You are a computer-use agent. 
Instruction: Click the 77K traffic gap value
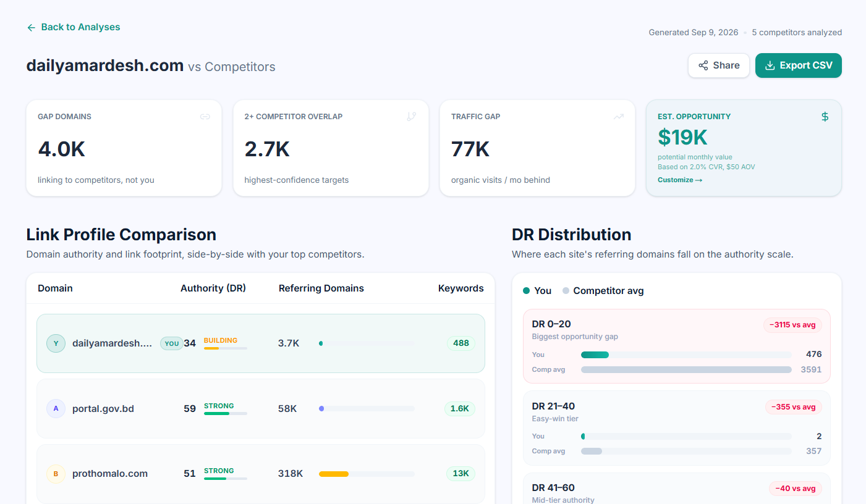pyautogui.click(x=470, y=149)
